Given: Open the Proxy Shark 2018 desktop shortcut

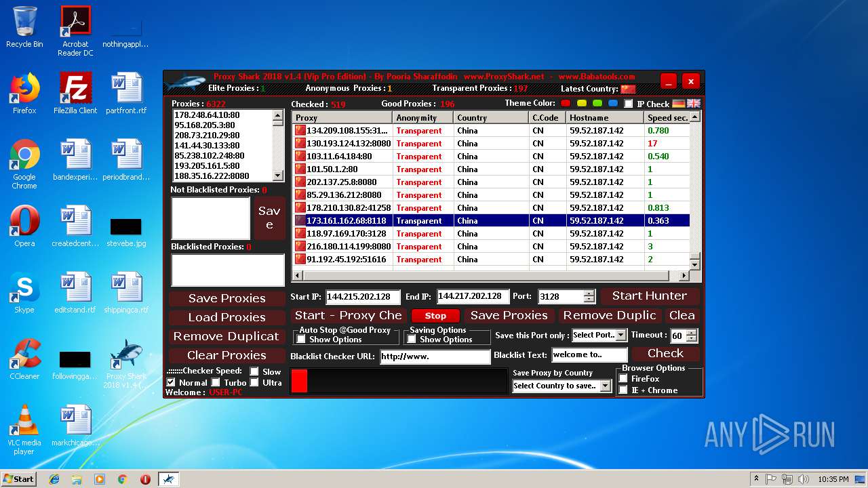Looking at the screenshot, I should tap(126, 364).
